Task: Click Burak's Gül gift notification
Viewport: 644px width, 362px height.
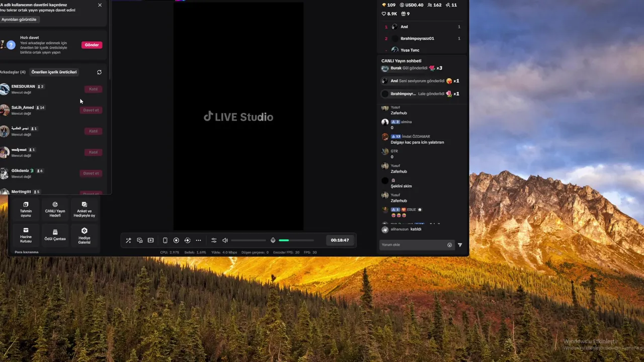Action: tap(412, 68)
